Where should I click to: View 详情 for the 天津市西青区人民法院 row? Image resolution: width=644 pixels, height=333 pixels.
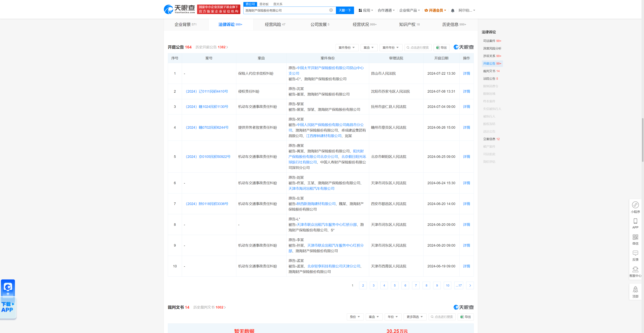coord(466,266)
